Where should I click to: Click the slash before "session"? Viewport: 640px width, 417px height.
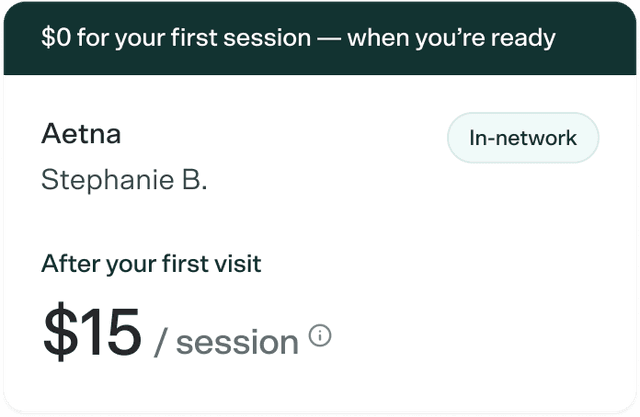[162, 342]
